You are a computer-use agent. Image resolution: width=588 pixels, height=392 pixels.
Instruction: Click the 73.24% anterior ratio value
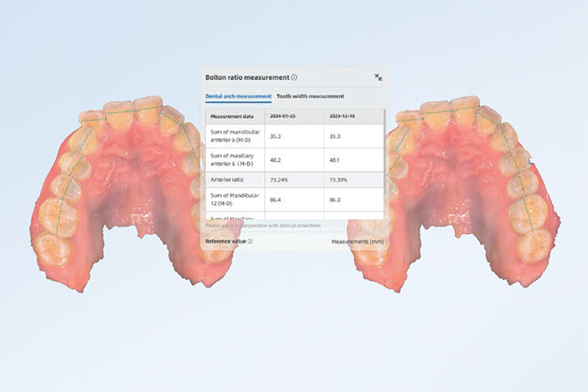point(279,179)
